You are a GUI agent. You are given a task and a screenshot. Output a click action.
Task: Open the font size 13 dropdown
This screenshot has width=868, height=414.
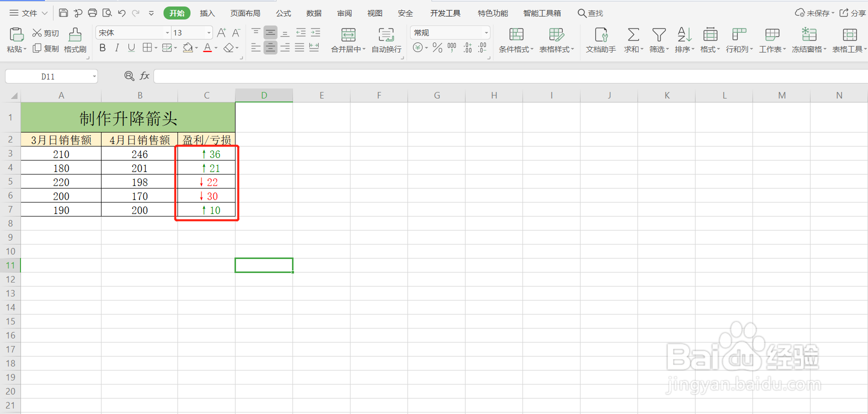pos(209,33)
